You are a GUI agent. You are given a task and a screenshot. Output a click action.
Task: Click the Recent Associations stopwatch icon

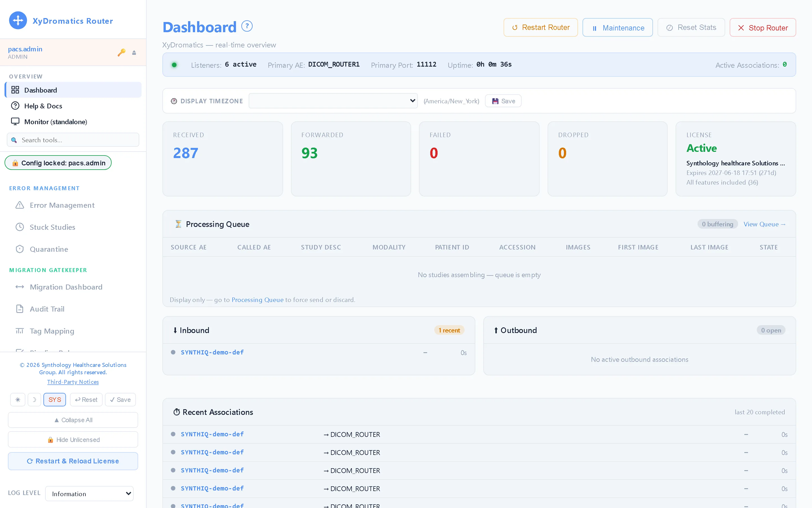(x=176, y=412)
